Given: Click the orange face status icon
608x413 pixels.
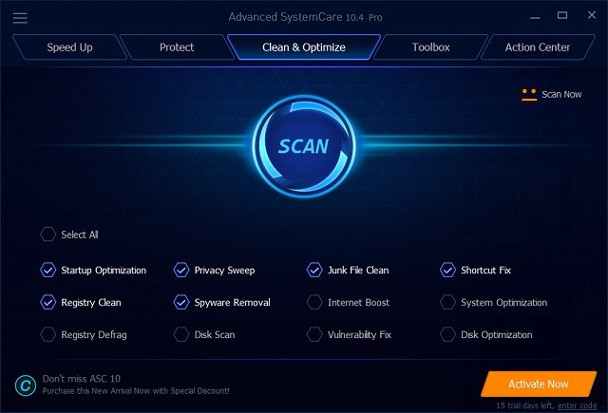Looking at the screenshot, I should pos(529,95).
